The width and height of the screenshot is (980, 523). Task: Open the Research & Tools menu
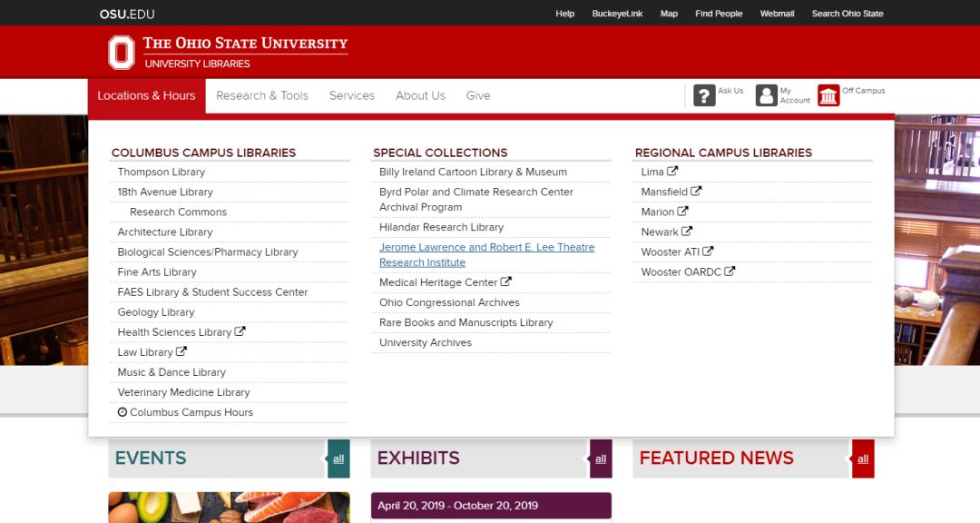coord(262,95)
